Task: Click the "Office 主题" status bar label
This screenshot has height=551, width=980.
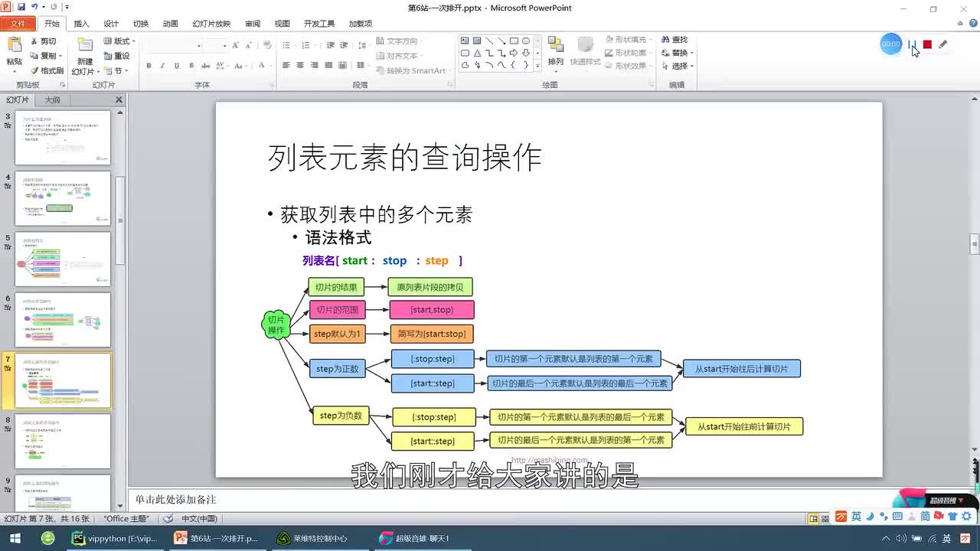Action: (x=126, y=518)
